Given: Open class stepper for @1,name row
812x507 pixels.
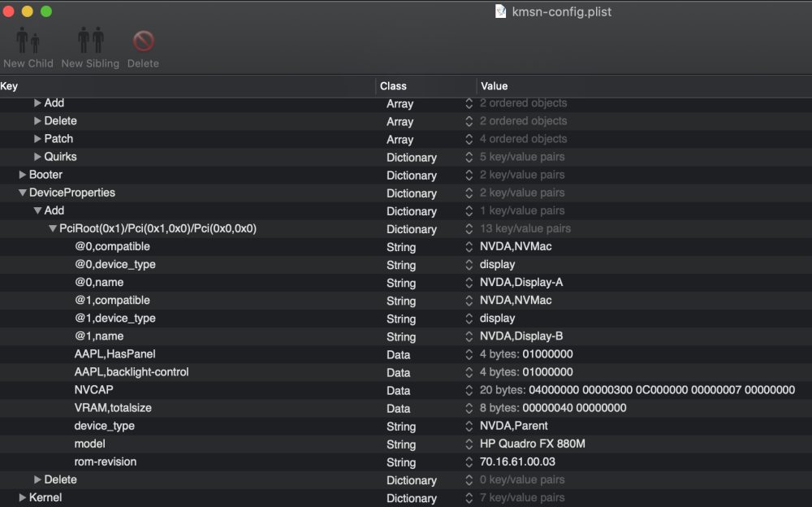Looking at the screenshot, I should 469,336.
